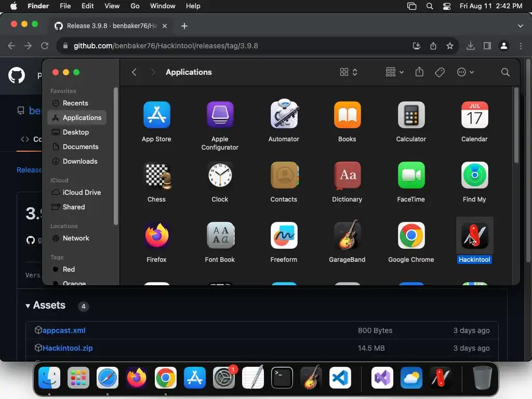The height and width of the screenshot is (399, 532).
Task: Open the File menu
Action: click(x=65, y=6)
